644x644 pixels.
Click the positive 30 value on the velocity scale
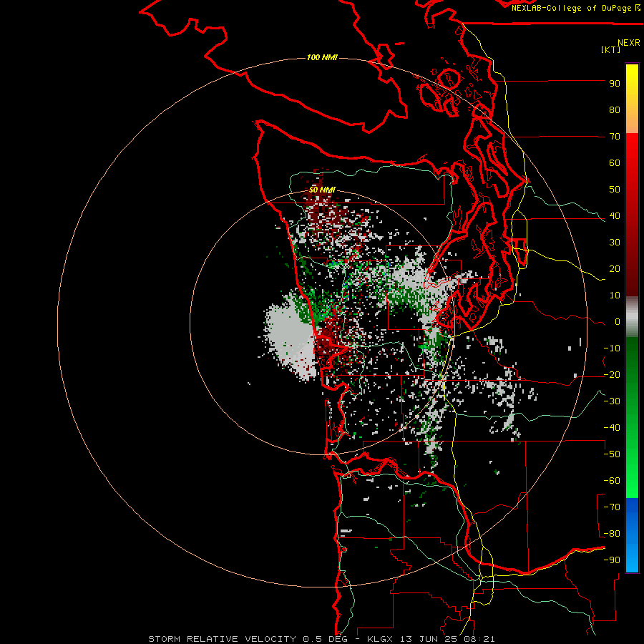[615, 243]
